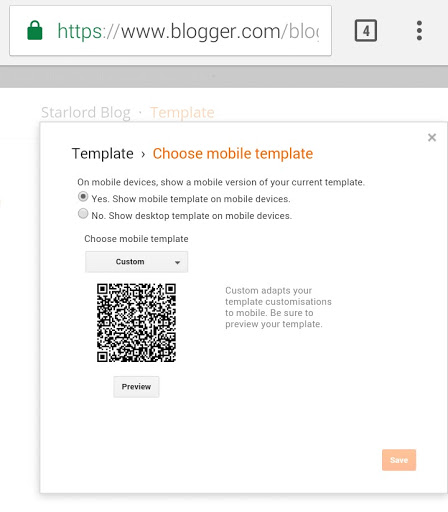Image resolution: width=448 pixels, height=512 pixels.
Task: Click the dropdown arrow beside Custom
Action: 177,262
